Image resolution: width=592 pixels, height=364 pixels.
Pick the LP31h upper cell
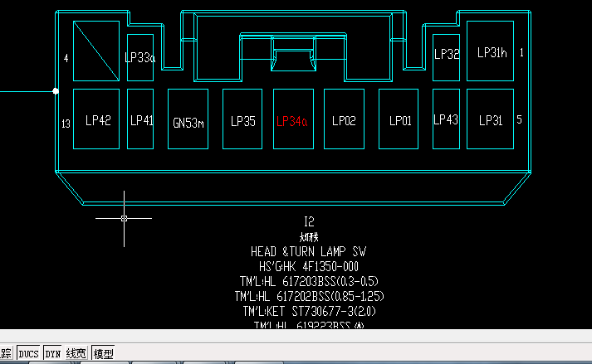tap(492, 52)
